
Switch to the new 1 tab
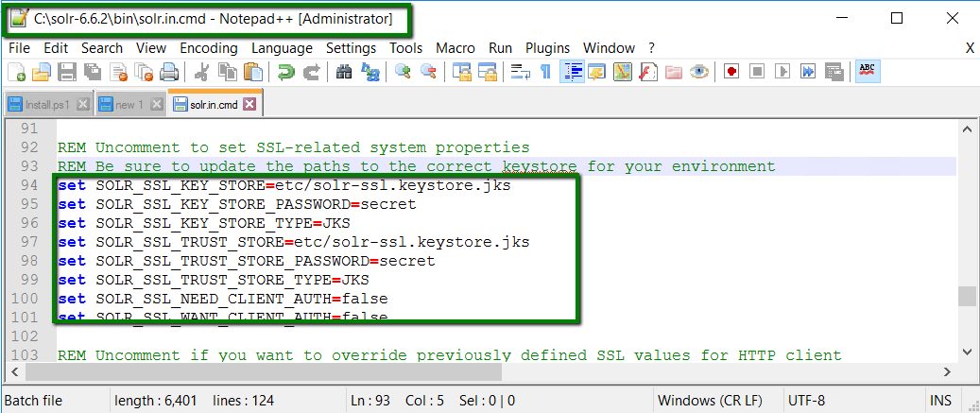[128, 104]
